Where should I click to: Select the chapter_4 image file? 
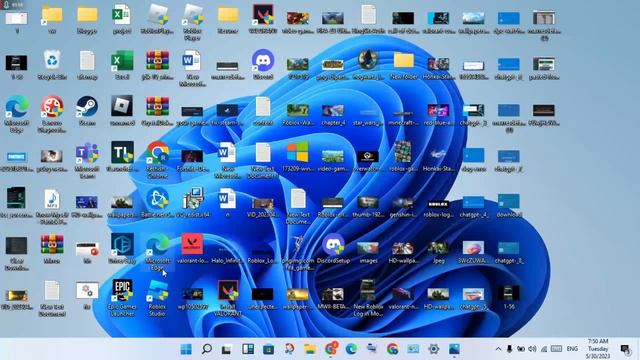333,114
